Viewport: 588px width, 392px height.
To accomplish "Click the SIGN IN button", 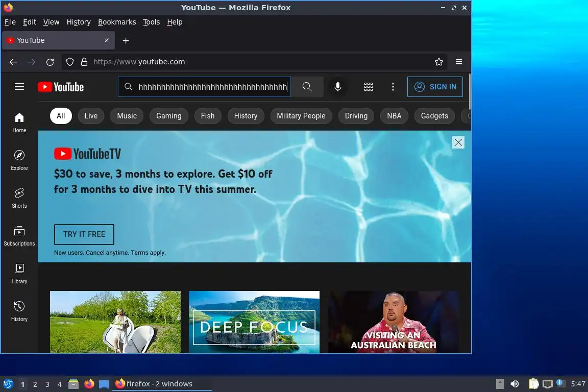I will 435,87.
